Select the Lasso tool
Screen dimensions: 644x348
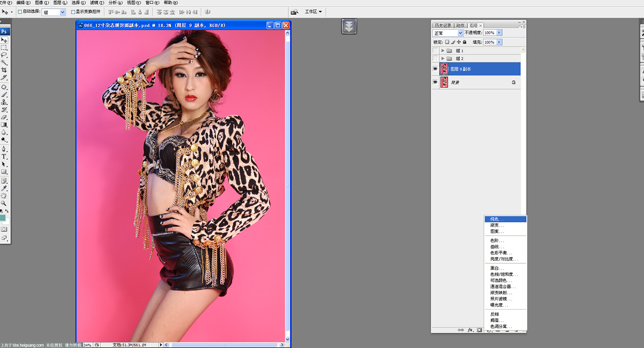click(x=4, y=55)
